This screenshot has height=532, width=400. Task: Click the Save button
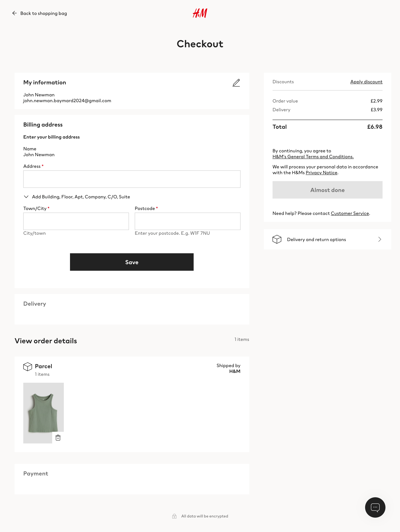pyautogui.click(x=132, y=262)
